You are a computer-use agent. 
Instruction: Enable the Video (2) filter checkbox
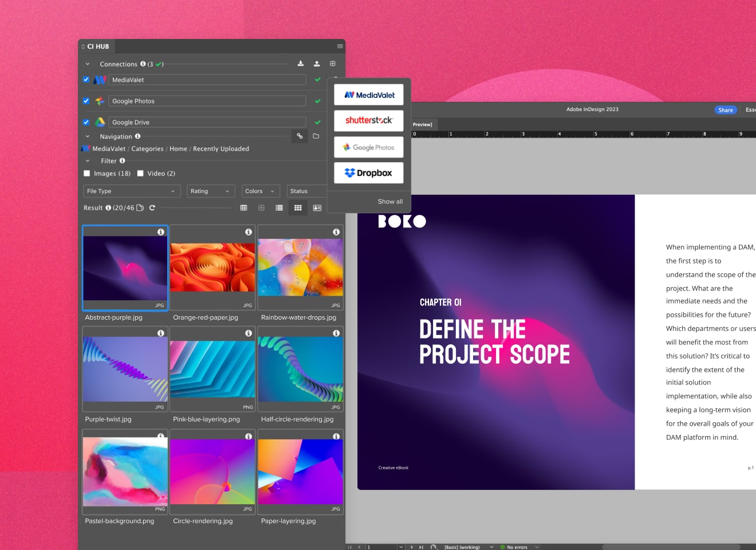click(140, 173)
